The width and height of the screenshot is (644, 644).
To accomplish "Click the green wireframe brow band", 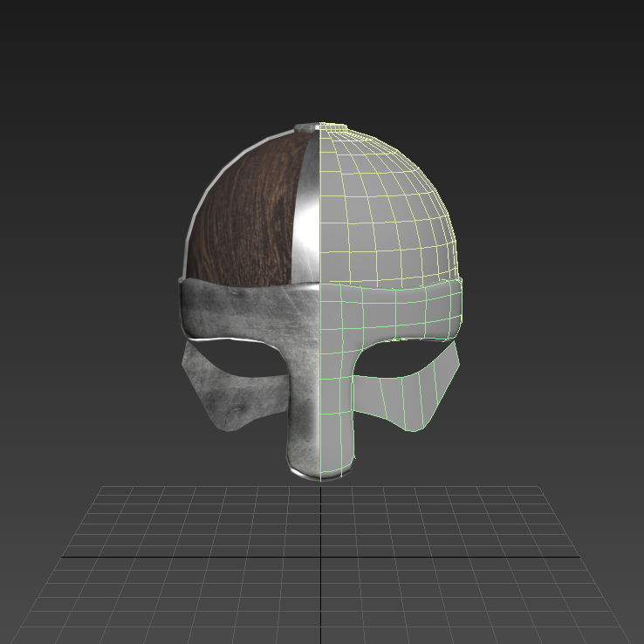I will [x=393, y=312].
